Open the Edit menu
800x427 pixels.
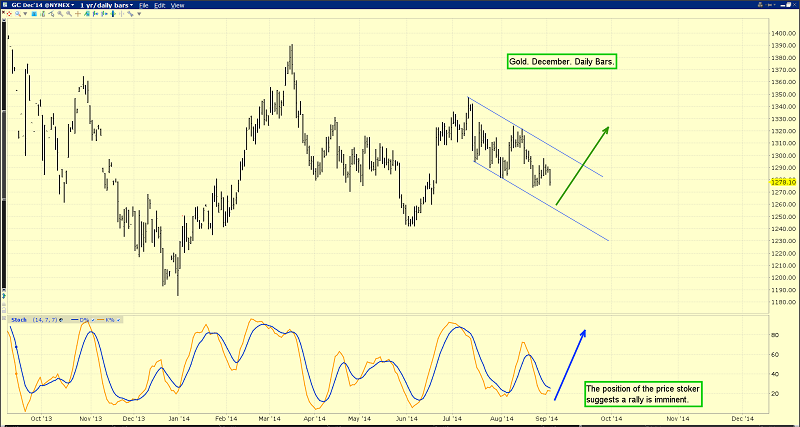coord(160,5)
